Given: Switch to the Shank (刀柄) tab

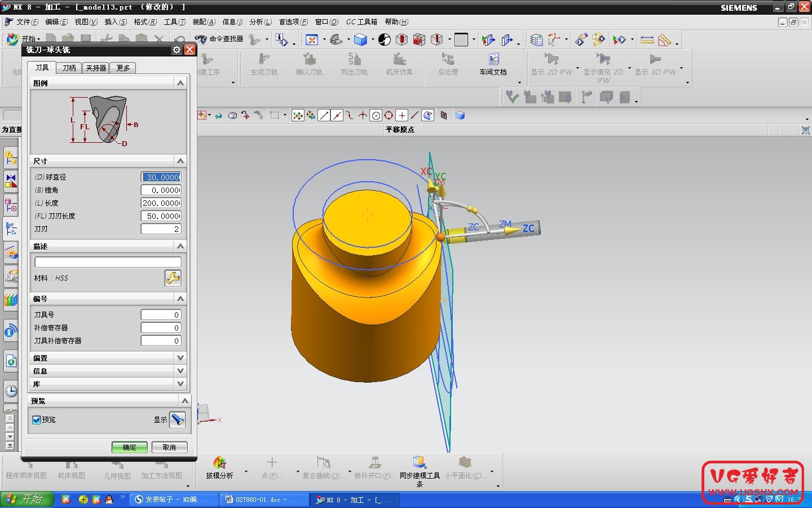Looking at the screenshot, I should (69, 68).
